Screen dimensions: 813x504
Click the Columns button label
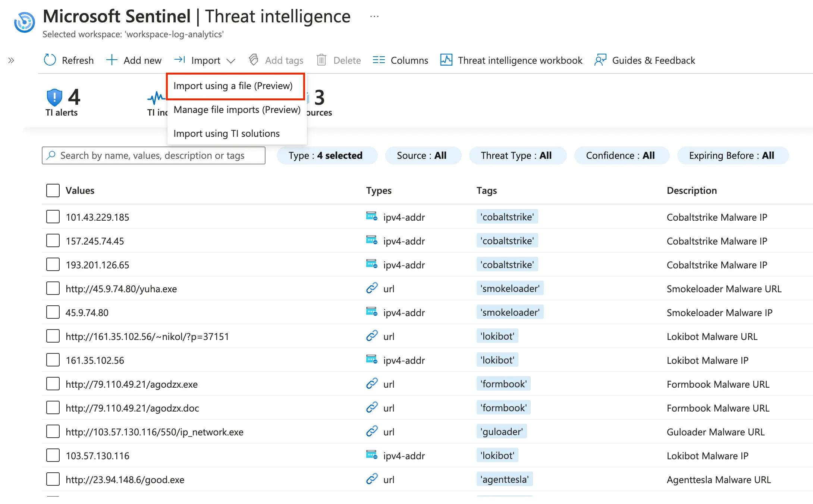click(x=409, y=60)
